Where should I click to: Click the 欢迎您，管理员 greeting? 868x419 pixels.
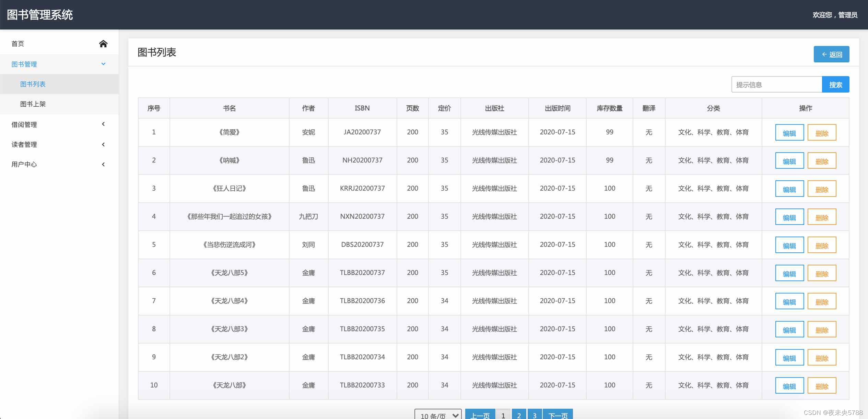[835, 15]
